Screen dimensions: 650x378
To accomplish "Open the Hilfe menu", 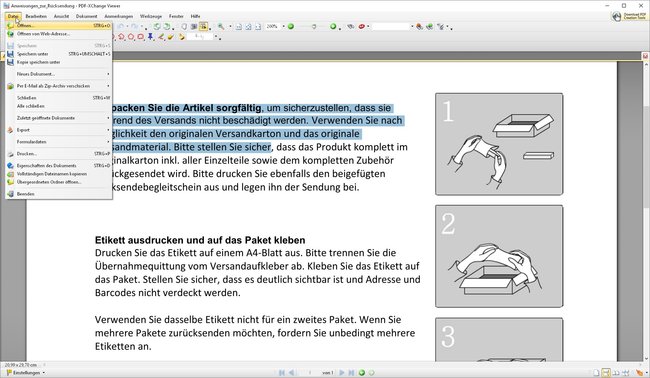I will point(195,16).
